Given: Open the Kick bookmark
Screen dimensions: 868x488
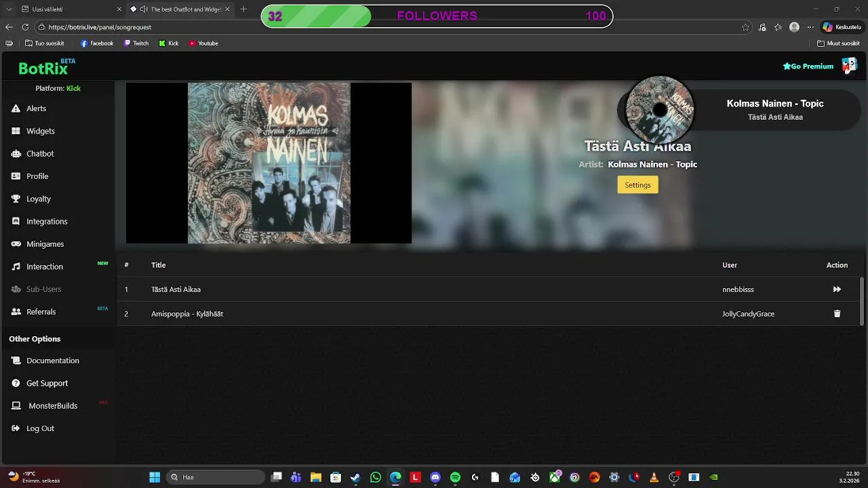Looking at the screenshot, I should pos(169,43).
